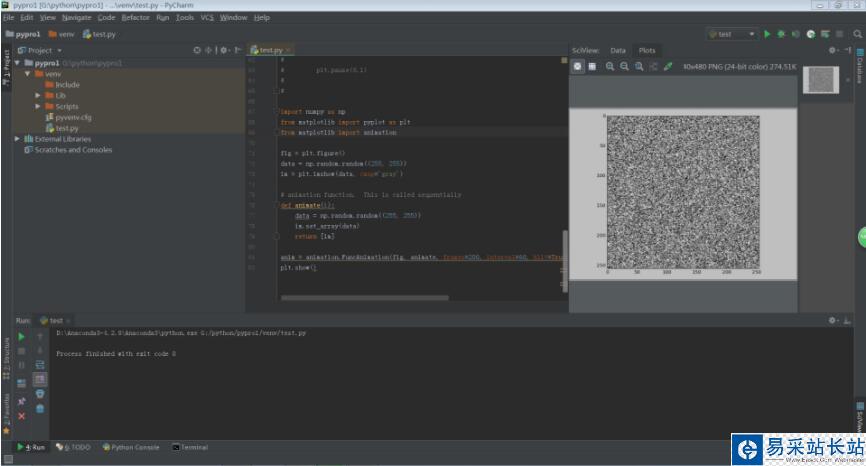Pick a color with the SciView color picker
The height and width of the screenshot is (466, 866).
[x=668, y=66]
